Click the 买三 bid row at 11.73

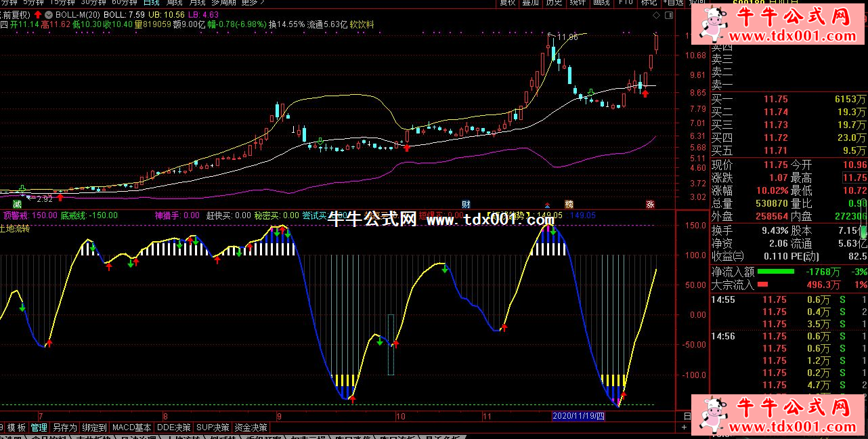[x=789, y=125]
